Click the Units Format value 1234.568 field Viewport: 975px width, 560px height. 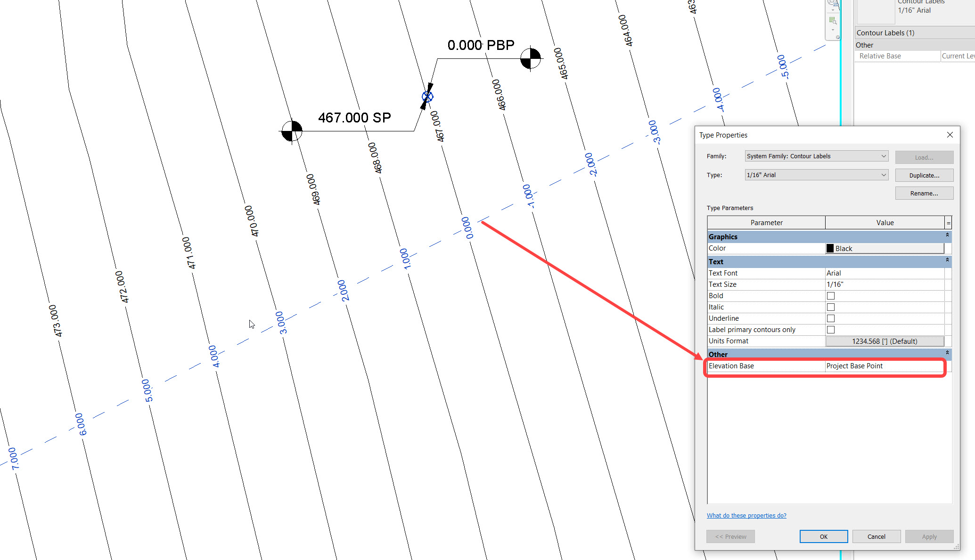tap(885, 341)
